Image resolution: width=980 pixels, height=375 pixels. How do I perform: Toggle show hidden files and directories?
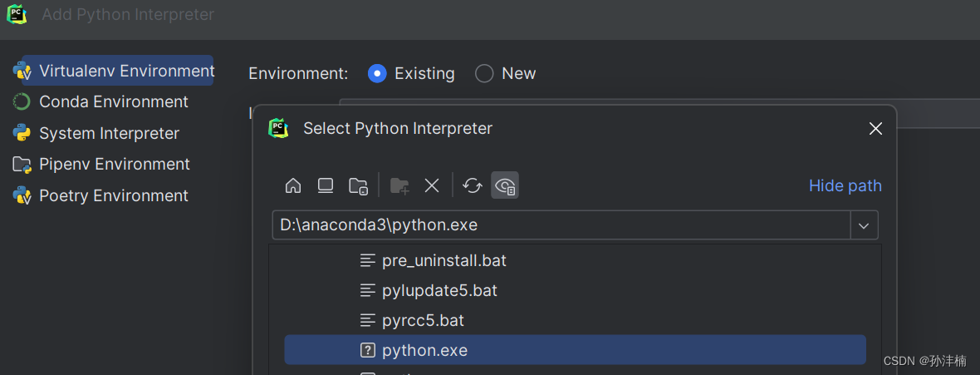pyautogui.click(x=505, y=185)
